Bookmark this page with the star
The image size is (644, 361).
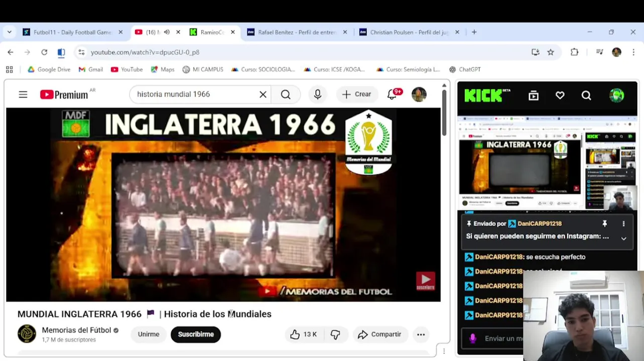click(551, 52)
